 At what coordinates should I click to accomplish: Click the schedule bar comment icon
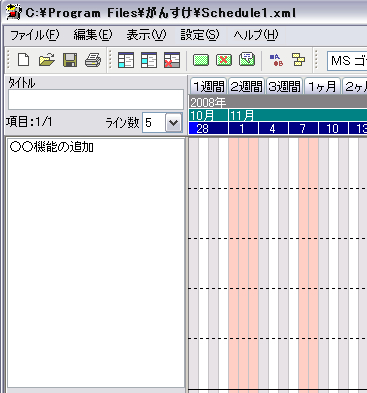point(247,60)
